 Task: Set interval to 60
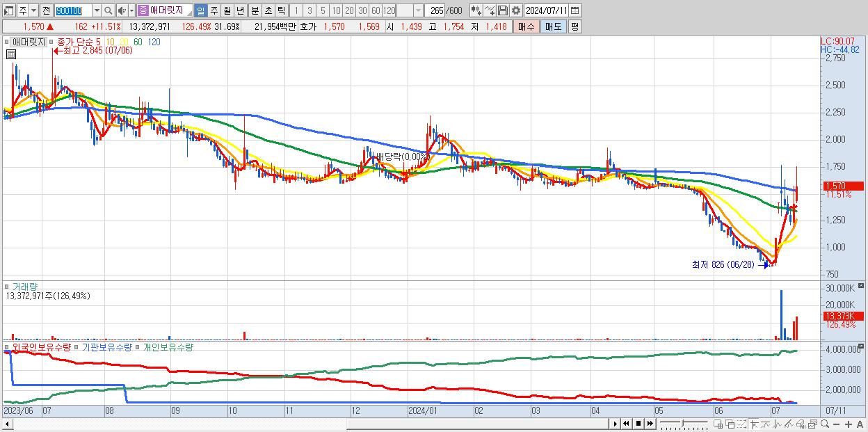tap(376, 11)
